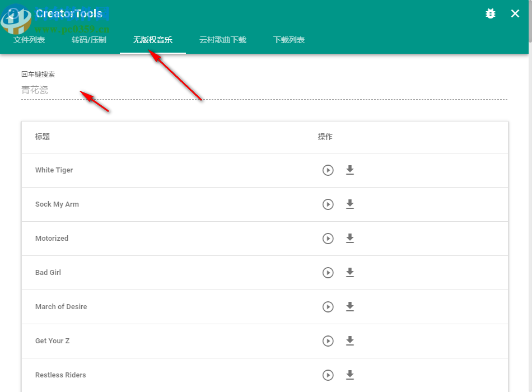
Task: Download Get Your Z
Action: [350, 340]
